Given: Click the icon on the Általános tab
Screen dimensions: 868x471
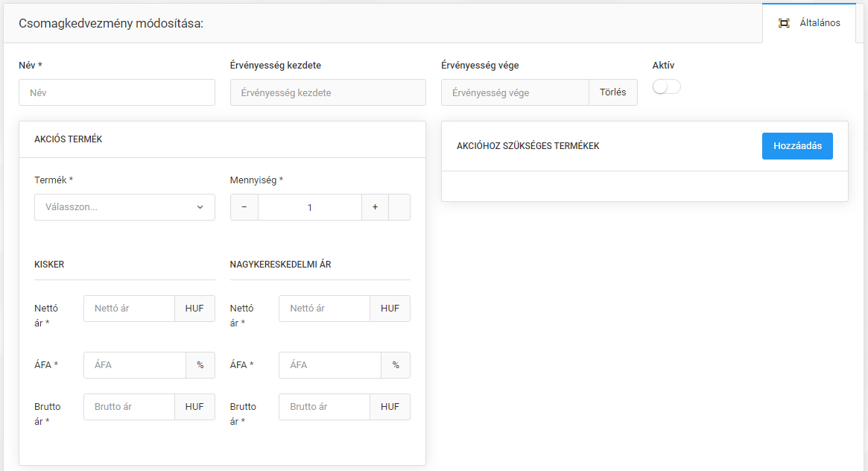Looking at the screenshot, I should click(x=784, y=23).
